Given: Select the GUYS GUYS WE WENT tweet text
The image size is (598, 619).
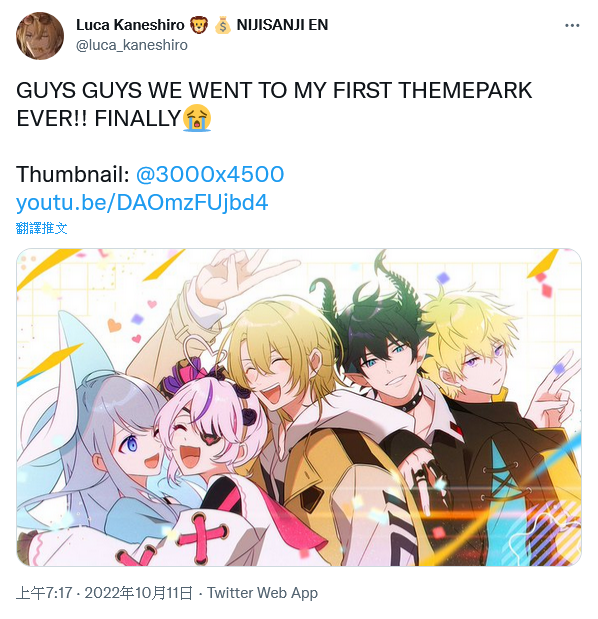Looking at the screenshot, I should point(274,104).
